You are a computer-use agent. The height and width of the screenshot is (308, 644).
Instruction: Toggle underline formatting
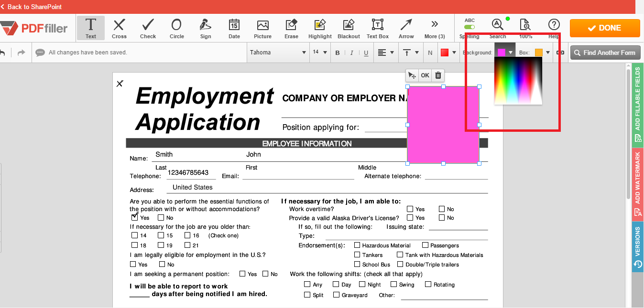click(x=366, y=53)
